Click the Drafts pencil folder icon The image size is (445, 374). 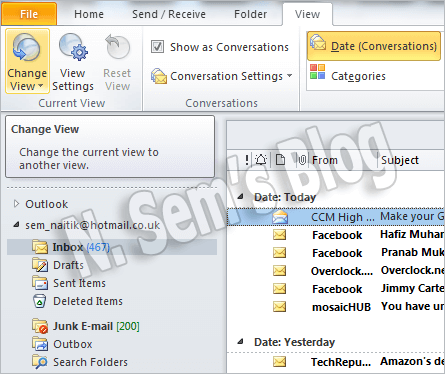pyautogui.click(x=40, y=265)
